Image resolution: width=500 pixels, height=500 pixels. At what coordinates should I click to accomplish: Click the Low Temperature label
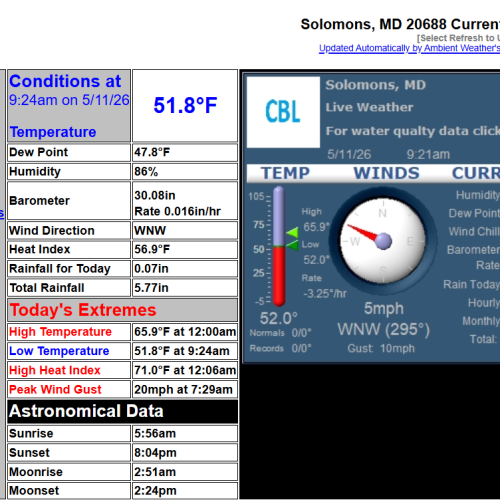pyautogui.click(x=59, y=351)
